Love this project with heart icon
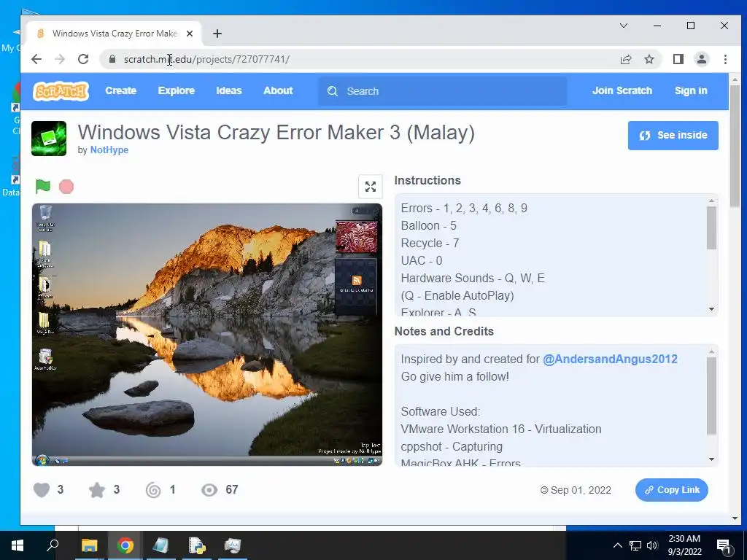Image resolution: width=747 pixels, height=560 pixels. (x=42, y=490)
